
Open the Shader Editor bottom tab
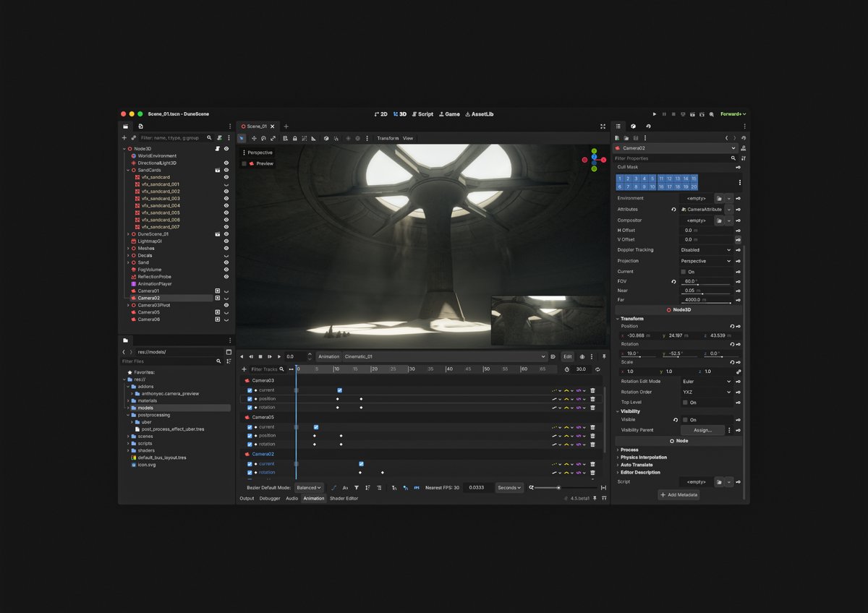point(344,499)
